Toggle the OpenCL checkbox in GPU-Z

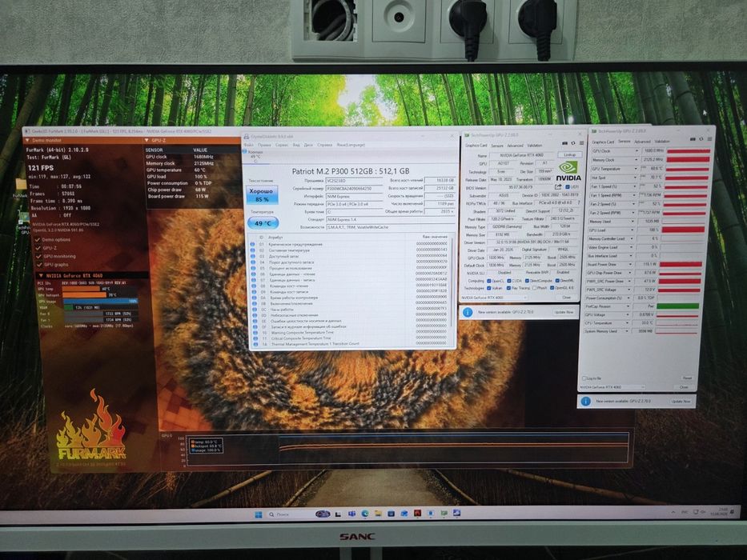488,281
